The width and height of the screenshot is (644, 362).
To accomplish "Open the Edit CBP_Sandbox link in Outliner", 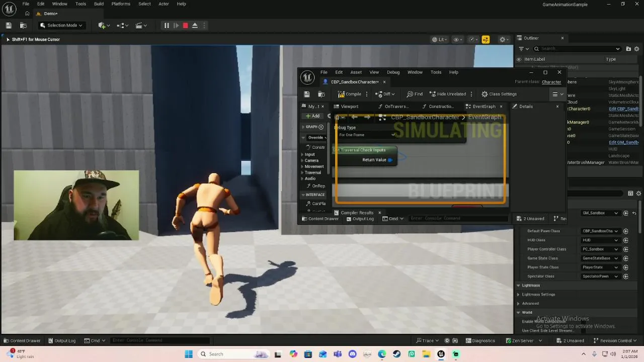I will 623,109.
